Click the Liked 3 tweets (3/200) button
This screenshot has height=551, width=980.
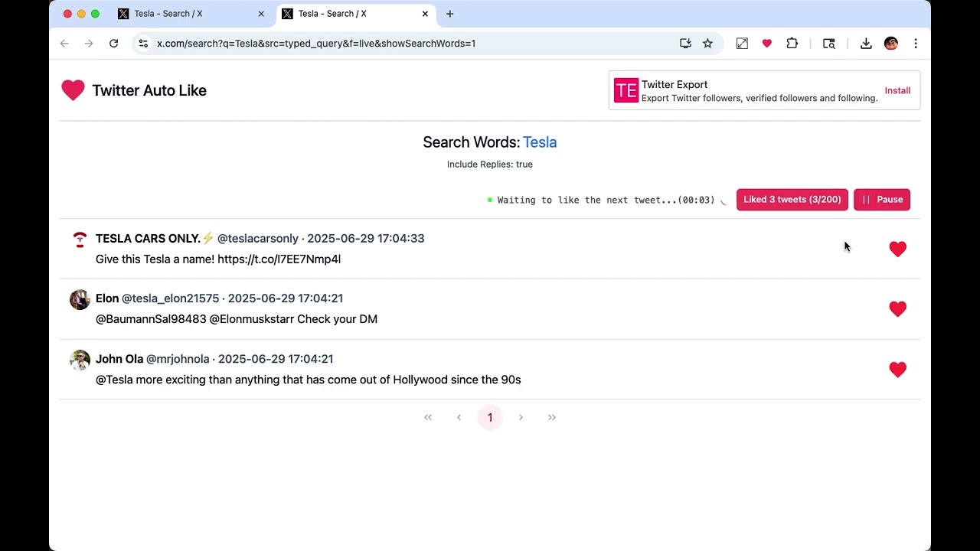792,200
